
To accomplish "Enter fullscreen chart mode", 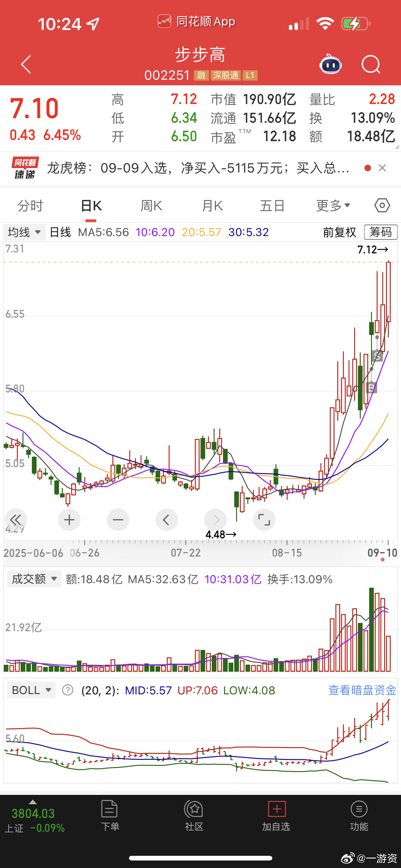I will pos(264,520).
